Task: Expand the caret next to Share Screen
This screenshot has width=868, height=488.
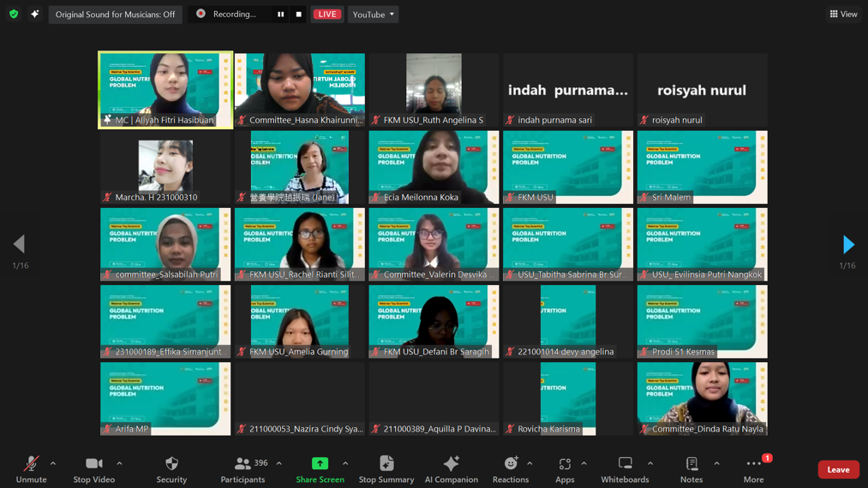Action: coord(345,464)
